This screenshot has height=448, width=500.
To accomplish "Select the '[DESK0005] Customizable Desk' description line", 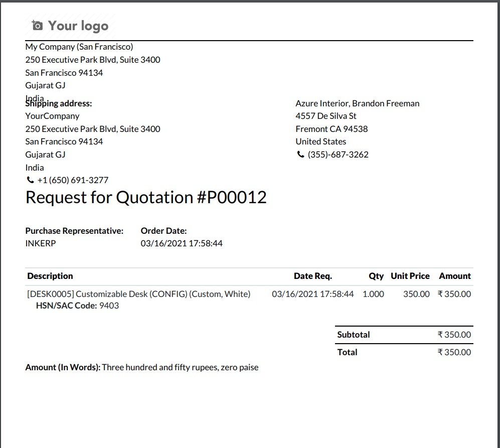I will click(139, 294).
